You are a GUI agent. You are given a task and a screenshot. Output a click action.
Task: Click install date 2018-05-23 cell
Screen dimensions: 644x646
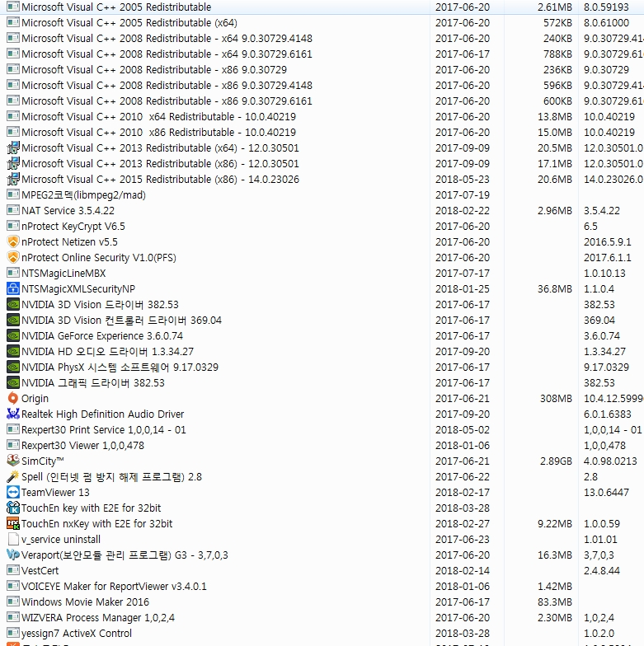[x=463, y=180]
